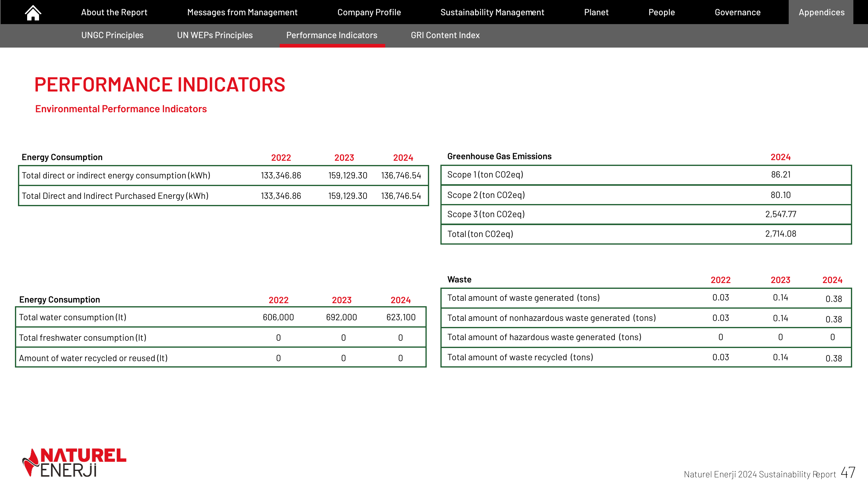Open the UNGC Principles sub-tab

coord(112,35)
